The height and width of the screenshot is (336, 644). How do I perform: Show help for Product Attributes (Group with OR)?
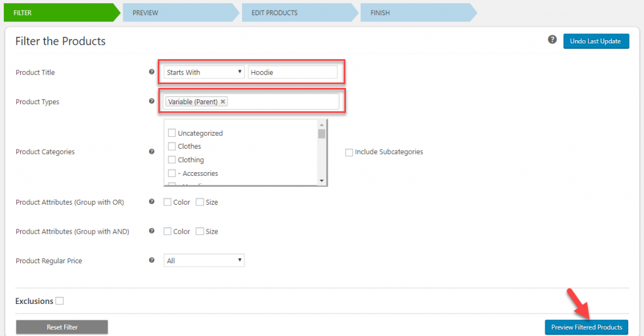152,202
